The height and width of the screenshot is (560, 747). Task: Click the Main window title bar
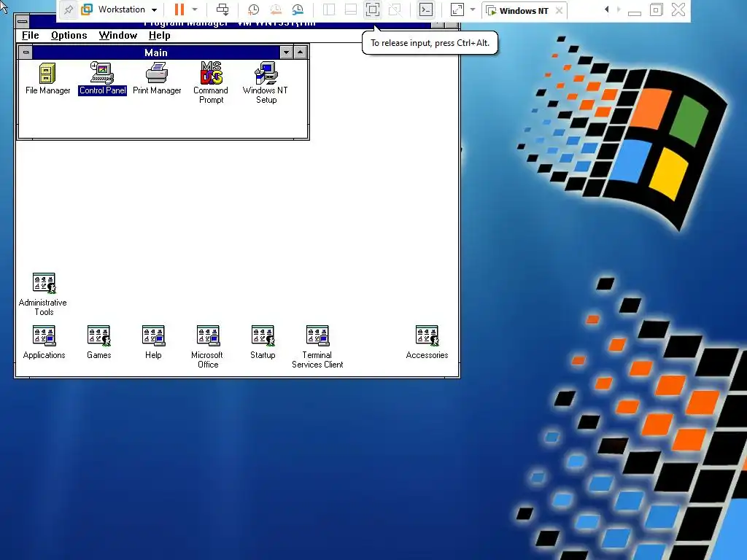click(156, 52)
